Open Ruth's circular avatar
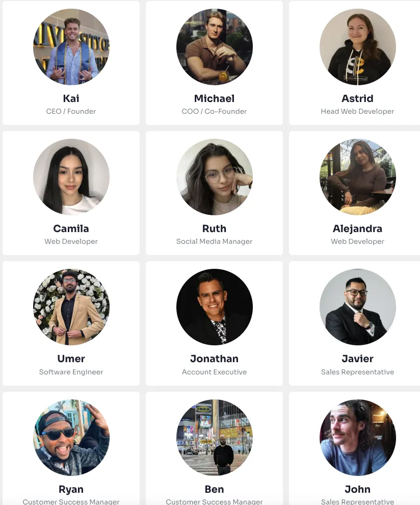 (215, 177)
